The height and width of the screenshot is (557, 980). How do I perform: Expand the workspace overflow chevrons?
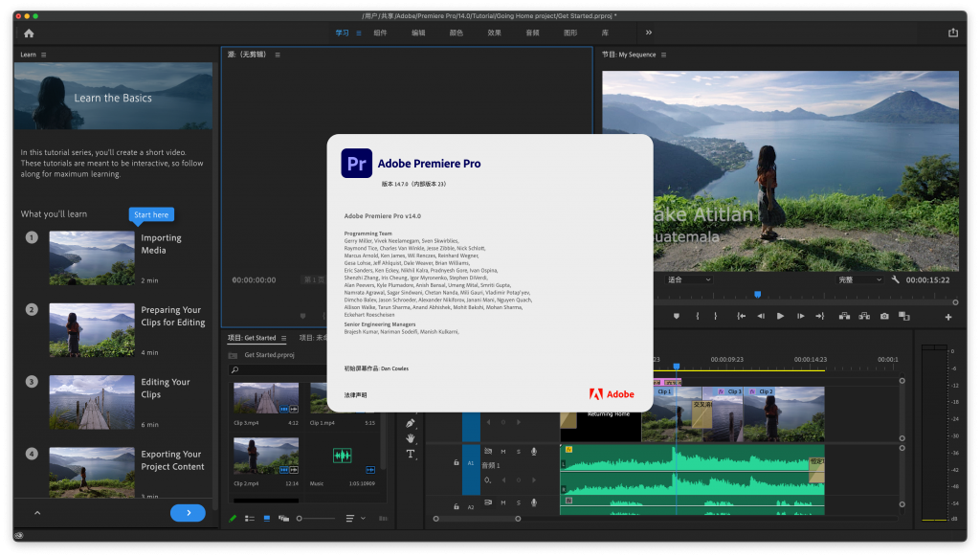tap(649, 33)
